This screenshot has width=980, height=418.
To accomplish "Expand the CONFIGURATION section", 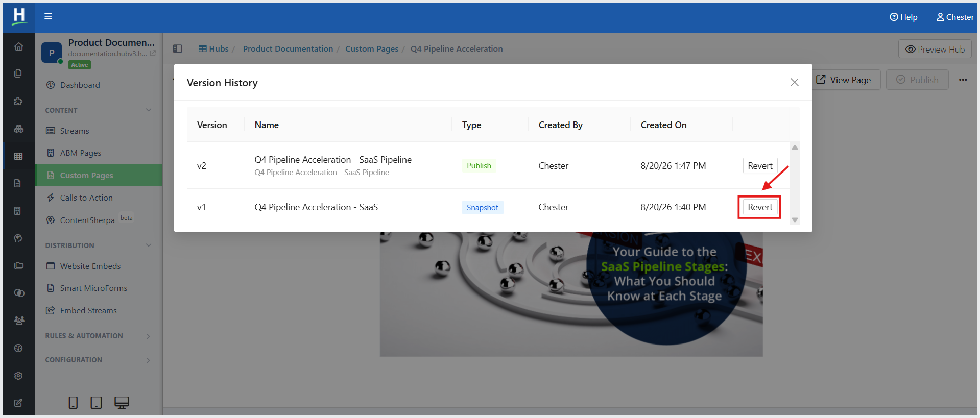I will click(149, 360).
